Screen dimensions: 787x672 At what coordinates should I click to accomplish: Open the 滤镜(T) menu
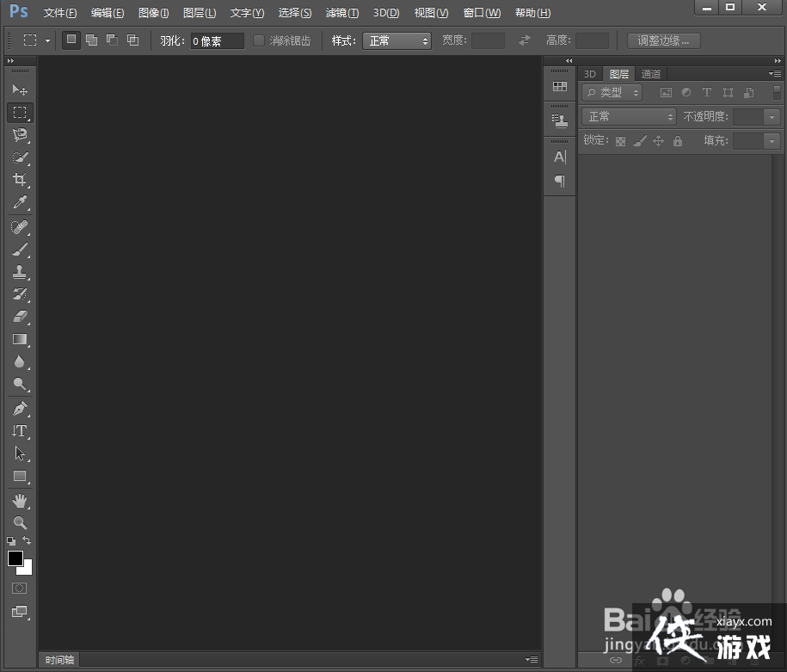[342, 13]
